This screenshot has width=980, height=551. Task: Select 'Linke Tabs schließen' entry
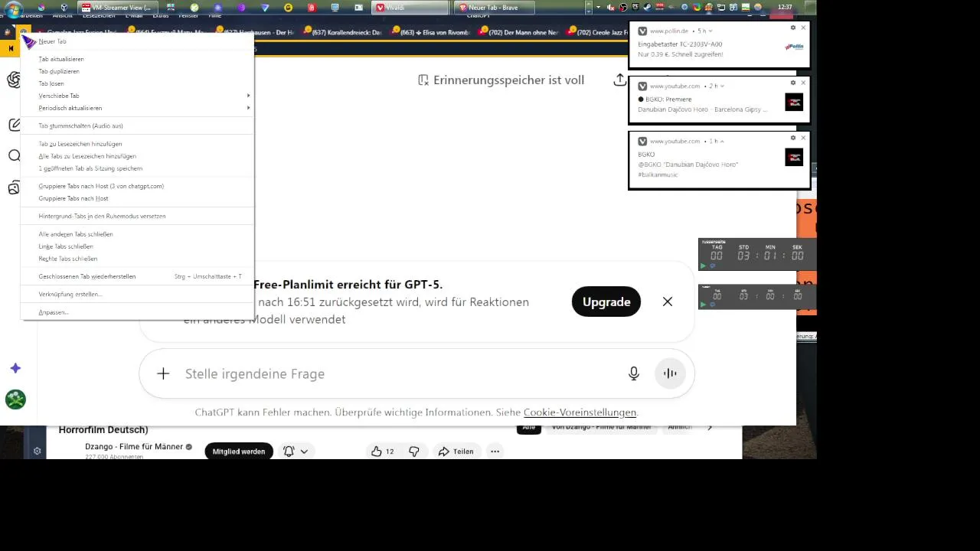click(137, 246)
